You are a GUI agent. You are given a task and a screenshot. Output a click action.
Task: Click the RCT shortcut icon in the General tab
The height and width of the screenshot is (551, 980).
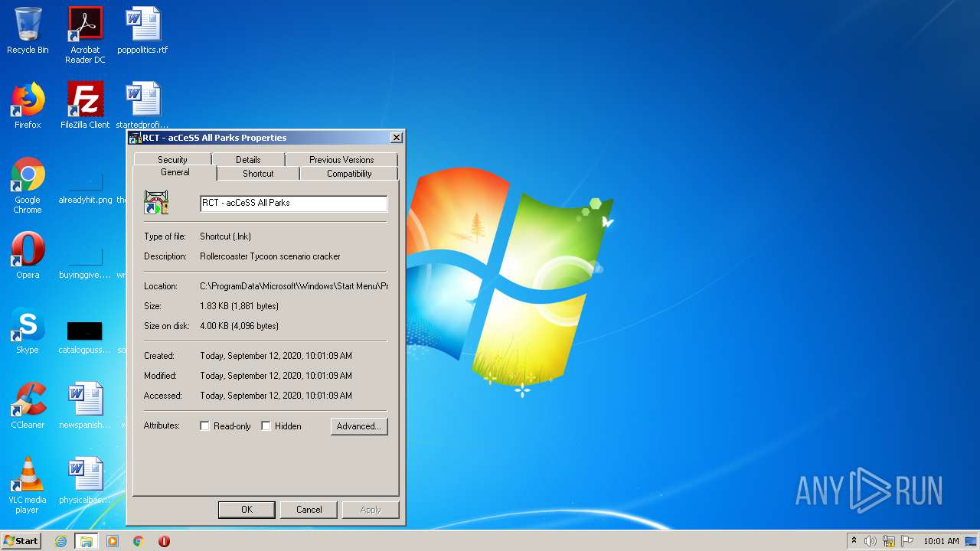[156, 202]
